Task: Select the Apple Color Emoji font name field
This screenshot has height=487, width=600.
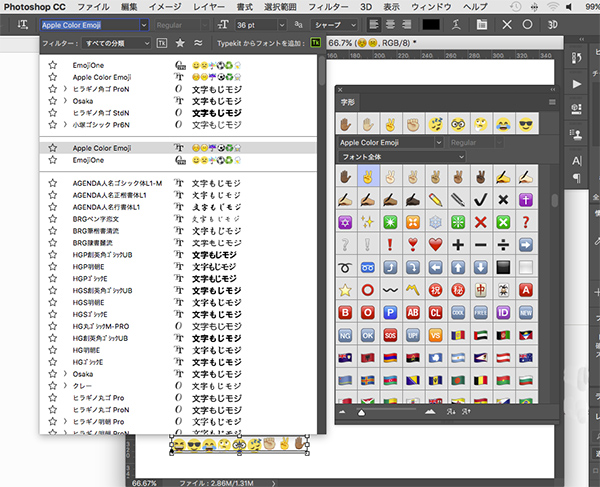Action: coord(90,25)
